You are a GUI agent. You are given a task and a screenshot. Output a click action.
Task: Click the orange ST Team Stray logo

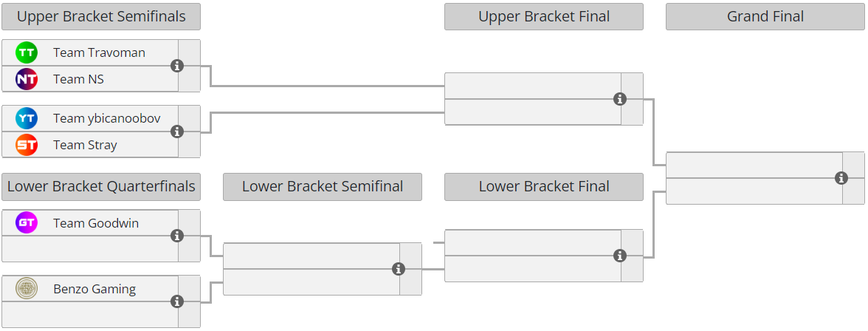click(27, 145)
